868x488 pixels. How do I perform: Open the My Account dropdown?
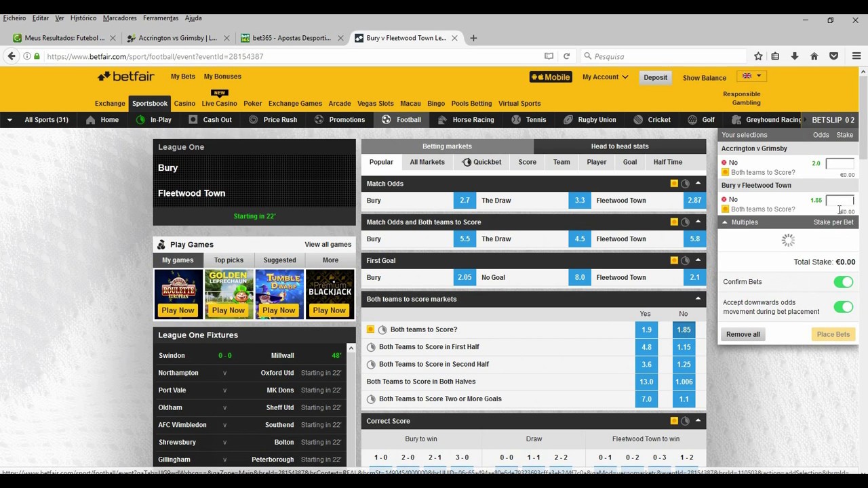pyautogui.click(x=605, y=77)
